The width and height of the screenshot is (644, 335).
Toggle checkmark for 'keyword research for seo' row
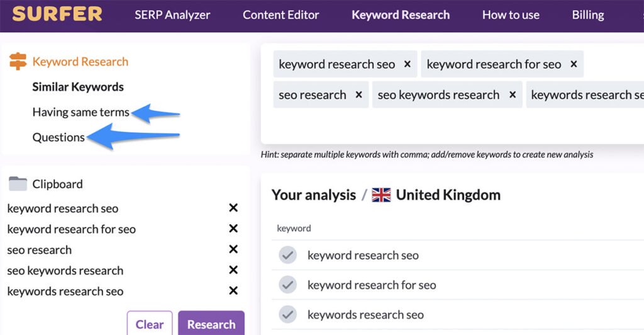click(x=288, y=285)
